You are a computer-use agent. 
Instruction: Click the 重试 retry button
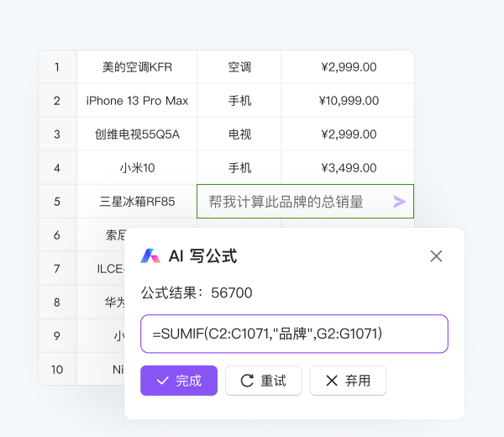[263, 381]
